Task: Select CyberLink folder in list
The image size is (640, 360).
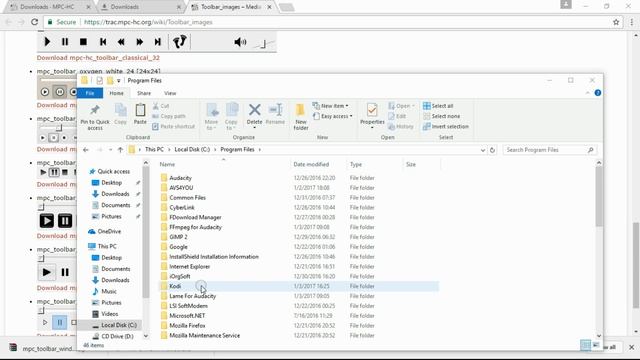Action: tap(182, 207)
